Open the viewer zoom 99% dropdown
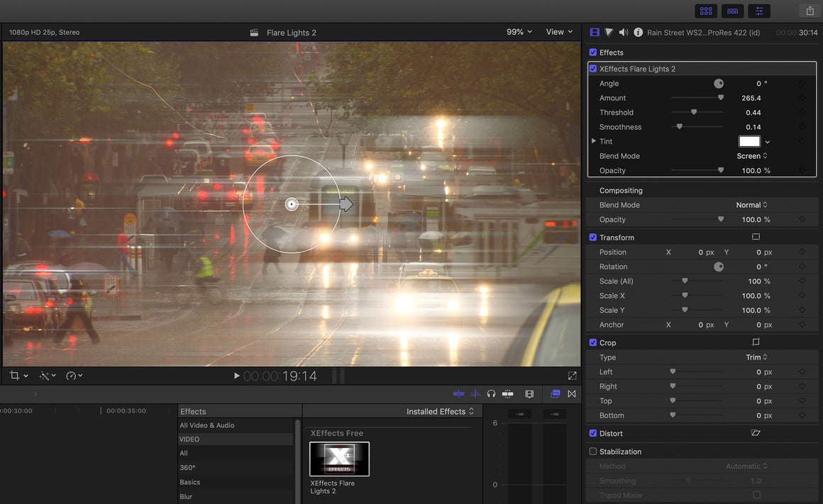This screenshot has width=823, height=504. (x=519, y=32)
